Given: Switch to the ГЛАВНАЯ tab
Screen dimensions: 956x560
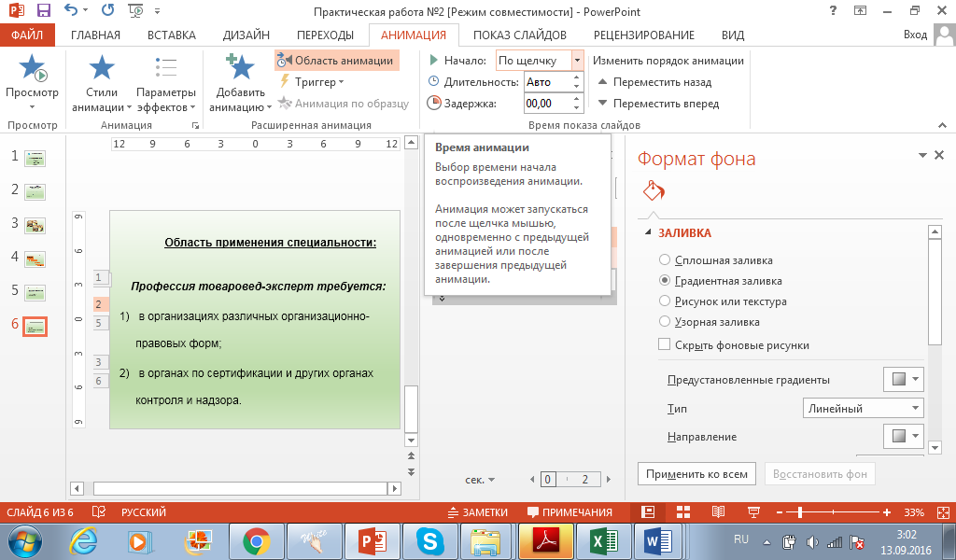Looking at the screenshot, I should point(96,35).
